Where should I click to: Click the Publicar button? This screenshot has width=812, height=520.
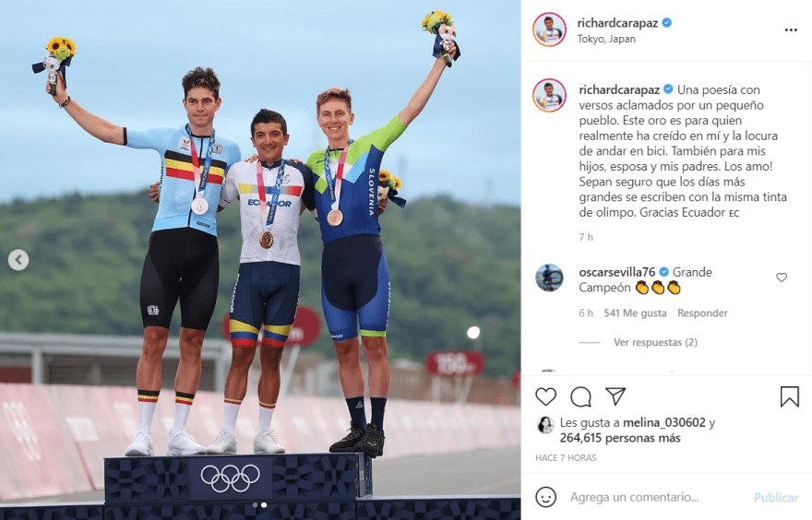point(776,497)
